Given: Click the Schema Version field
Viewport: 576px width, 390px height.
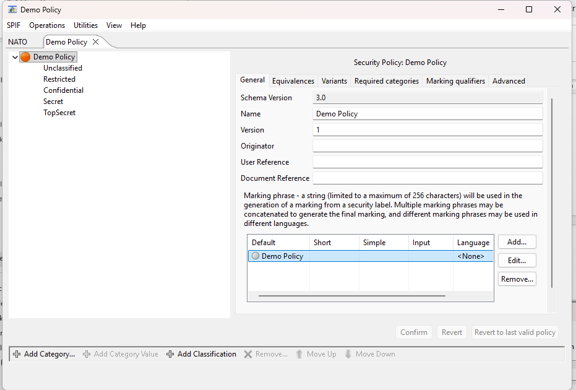Looking at the screenshot, I should (x=428, y=98).
